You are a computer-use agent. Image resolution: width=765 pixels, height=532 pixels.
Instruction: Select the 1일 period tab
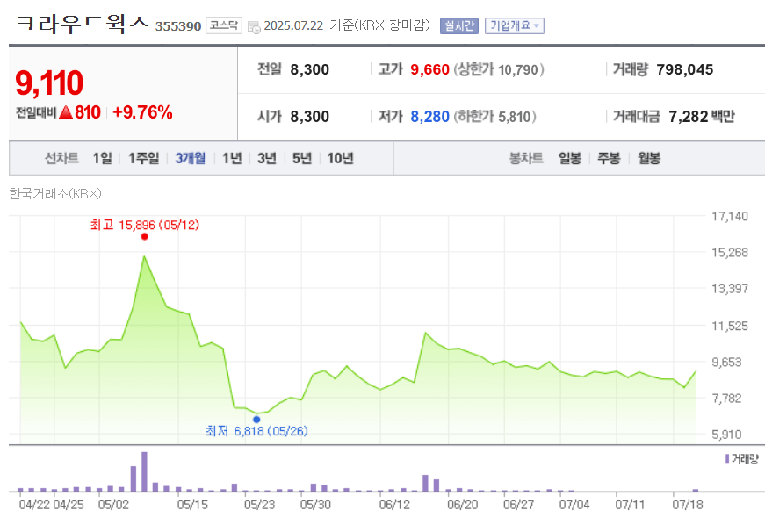pyautogui.click(x=102, y=157)
